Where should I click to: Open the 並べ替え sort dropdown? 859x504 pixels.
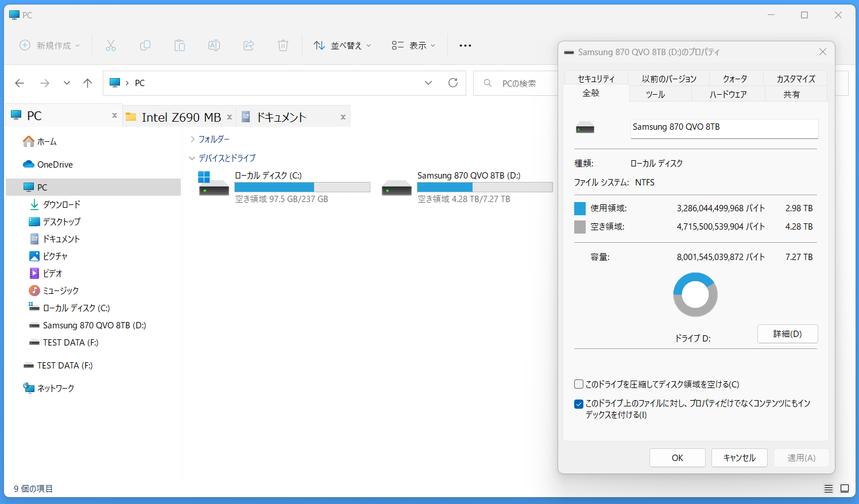(x=342, y=45)
